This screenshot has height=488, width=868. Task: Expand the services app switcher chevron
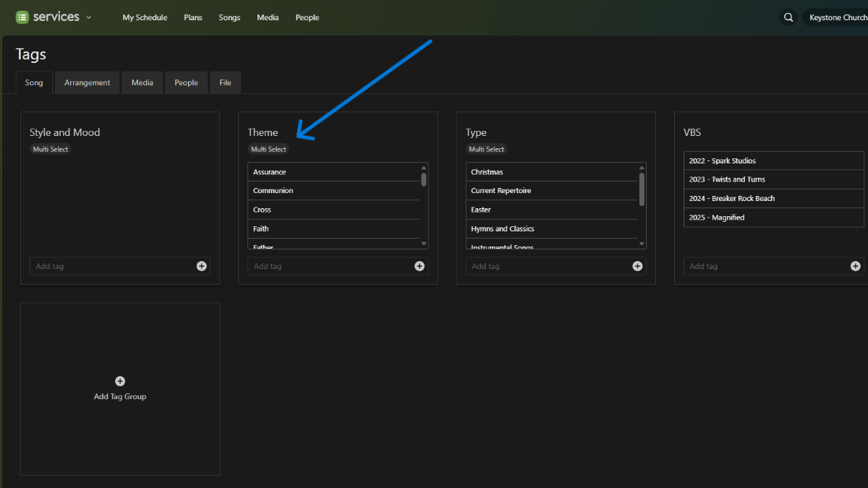click(x=89, y=17)
